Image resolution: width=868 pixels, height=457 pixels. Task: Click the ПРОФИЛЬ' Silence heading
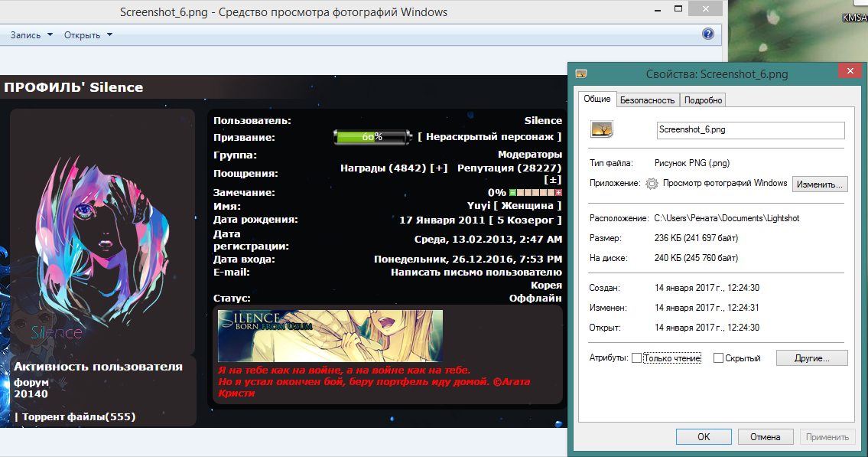pyautogui.click(x=73, y=87)
